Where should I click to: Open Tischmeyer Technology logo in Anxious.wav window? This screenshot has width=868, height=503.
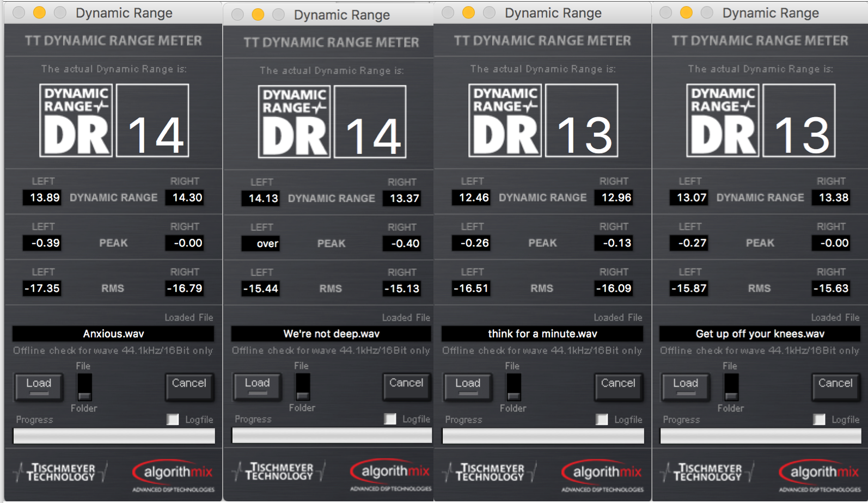pyautogui.click(x=61, y=472)
